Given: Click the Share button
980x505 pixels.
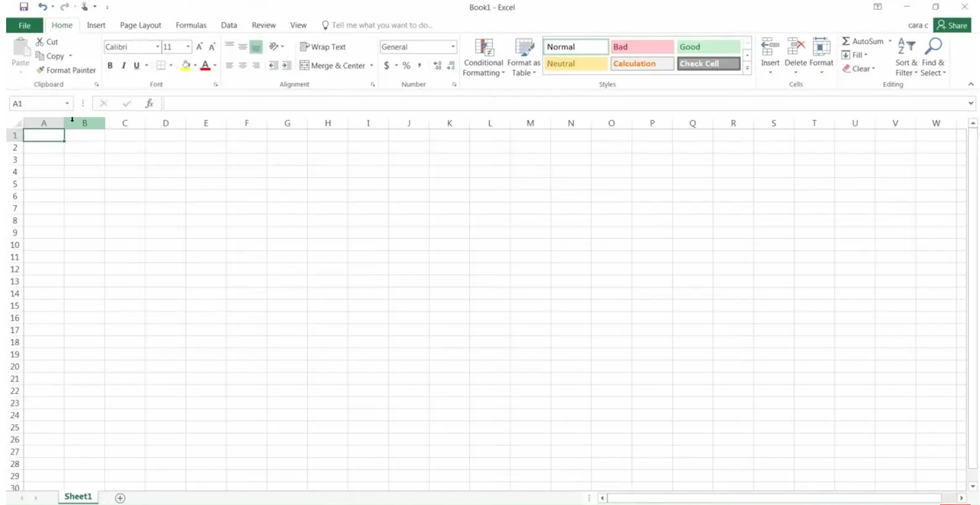Looking at the screenshot, I should tap(952, 25).
